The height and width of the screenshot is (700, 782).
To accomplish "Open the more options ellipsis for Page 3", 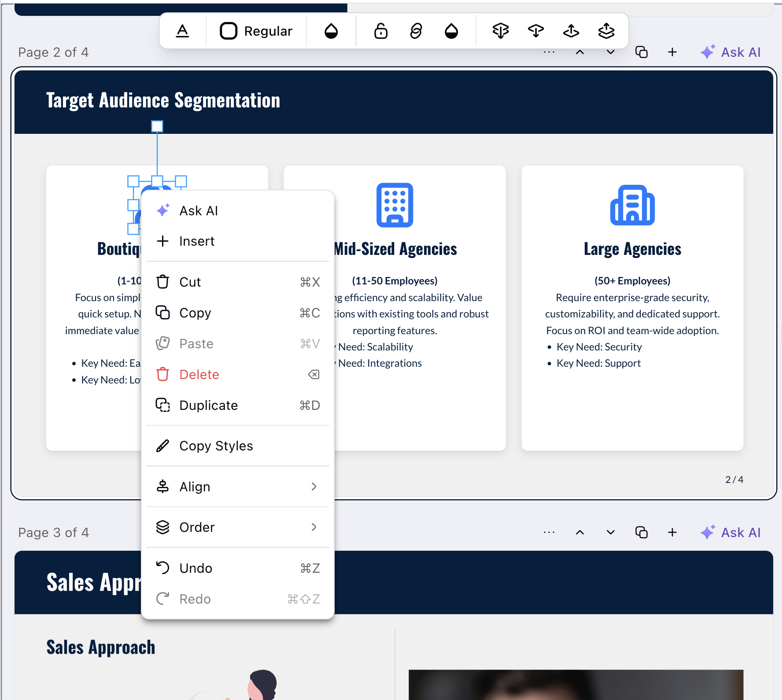I will click(x=549, y=532).
